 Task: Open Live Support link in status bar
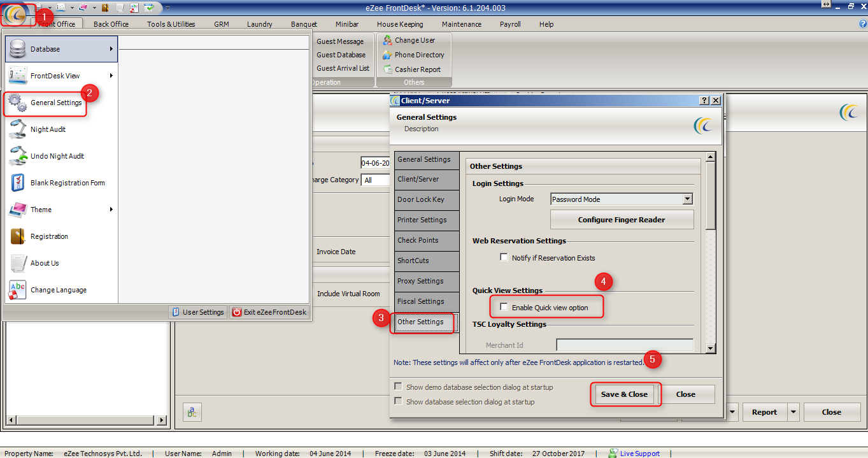click(639, 454)
